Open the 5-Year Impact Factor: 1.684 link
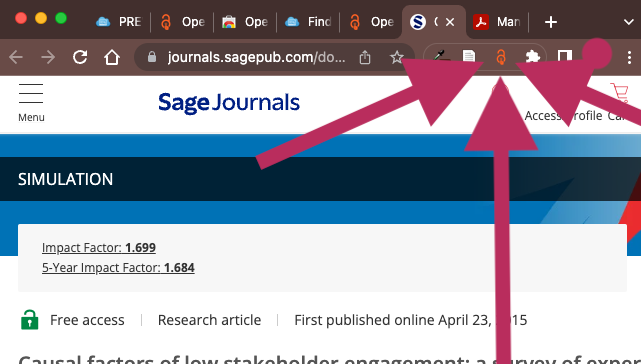Screen dimensions: 641x364 click(x=118, y=267)
